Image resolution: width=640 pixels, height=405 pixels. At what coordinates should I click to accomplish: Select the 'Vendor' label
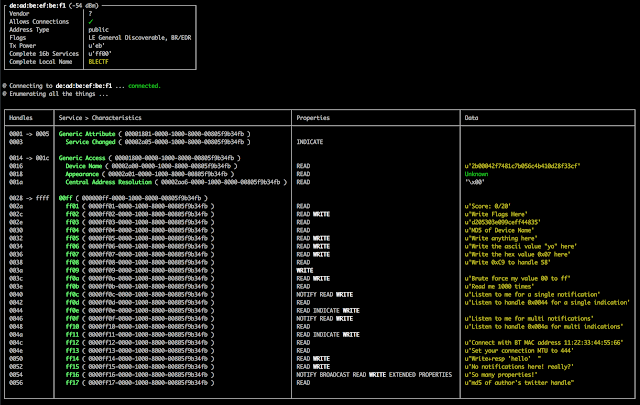pyautogui.click(x=19, y=13)
